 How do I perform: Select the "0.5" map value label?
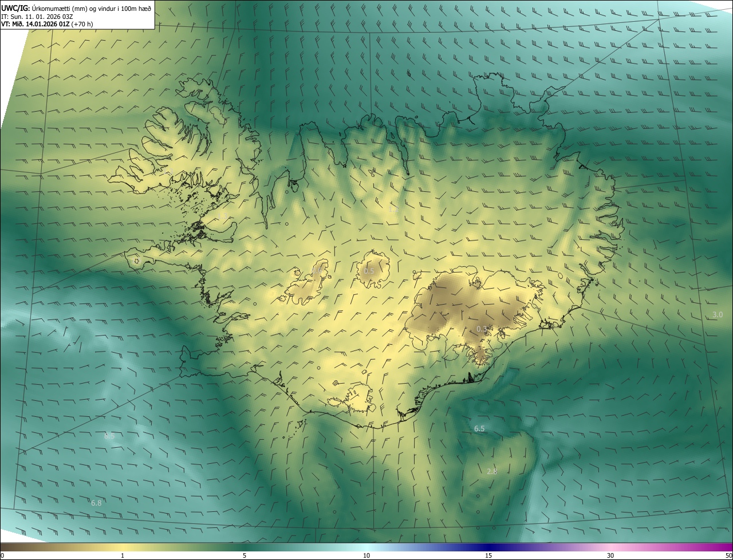point(369,271)
